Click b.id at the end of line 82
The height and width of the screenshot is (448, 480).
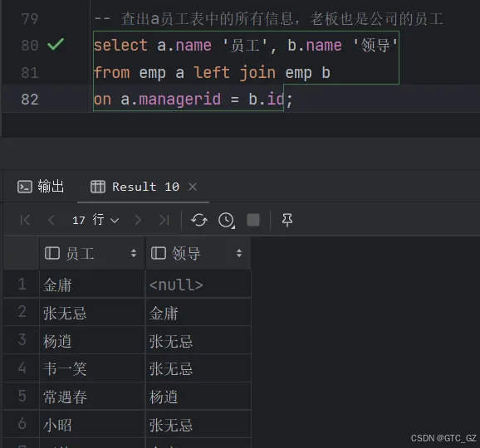pos(267,100)
